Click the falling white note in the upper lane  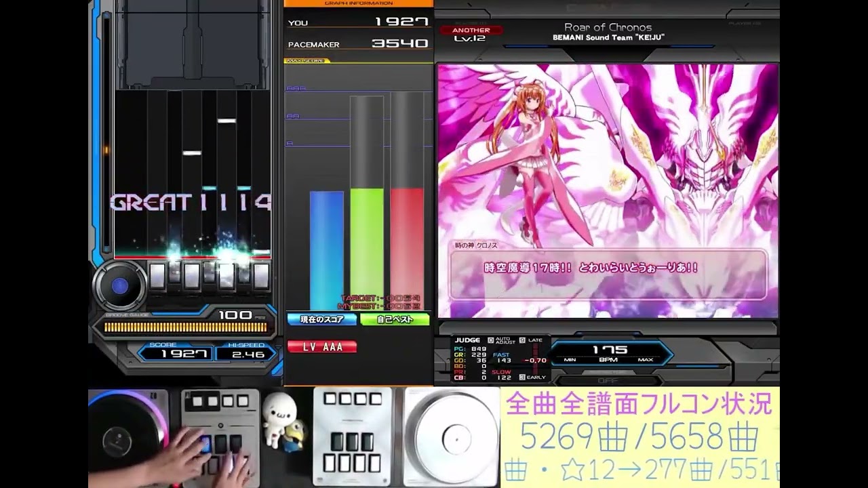(x=226, y=121)
